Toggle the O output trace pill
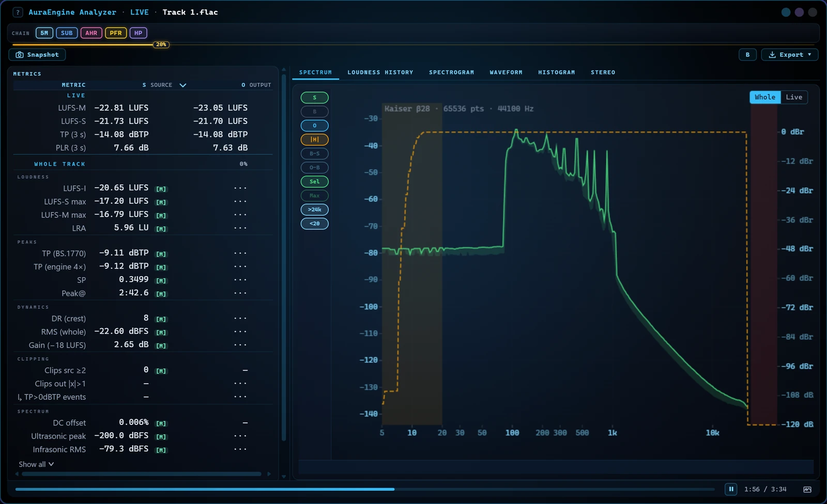Viewport: 827px width, 504px height. (314, 125)
